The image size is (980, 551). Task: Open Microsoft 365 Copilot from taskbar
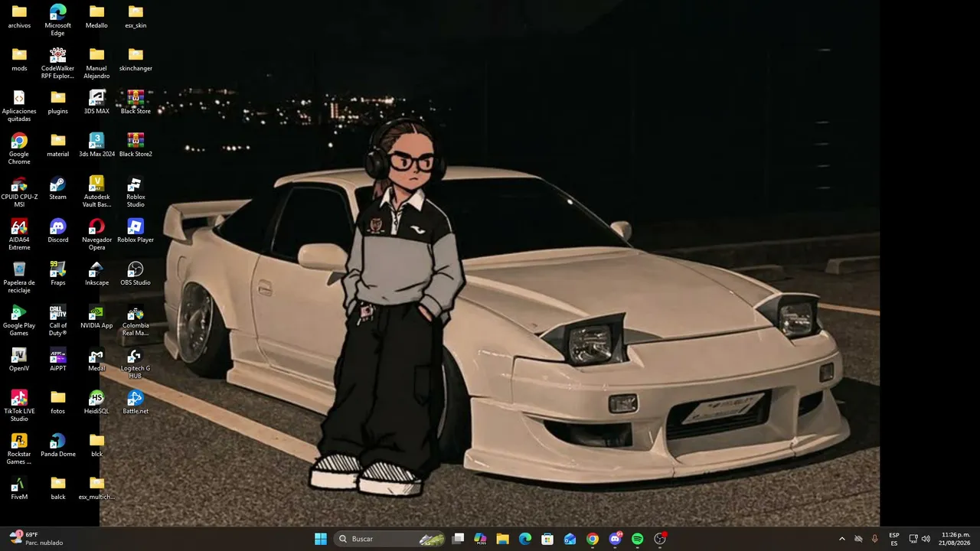(x=480, y=539)
